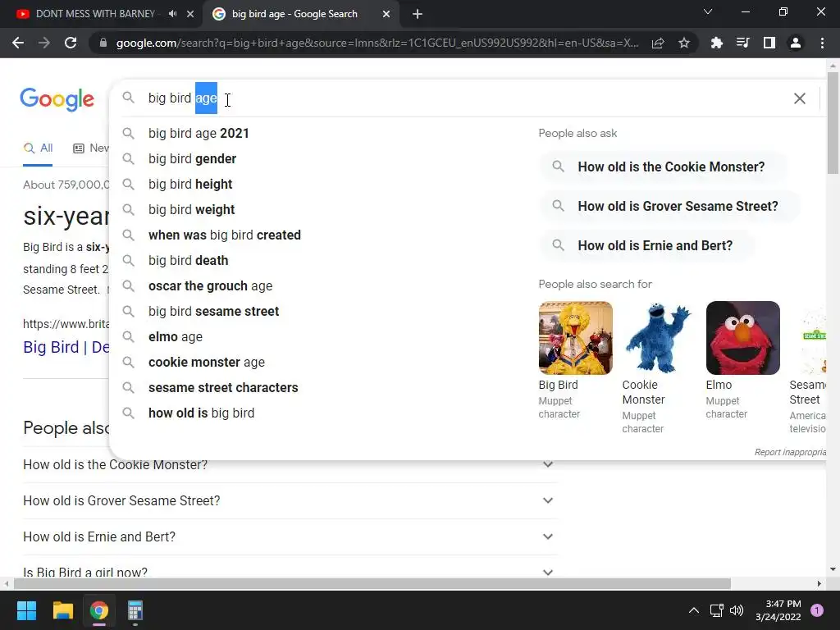Choose suggestion cookie monster age
This screenshot has height=630, width=840.
(x=206, y=362)
